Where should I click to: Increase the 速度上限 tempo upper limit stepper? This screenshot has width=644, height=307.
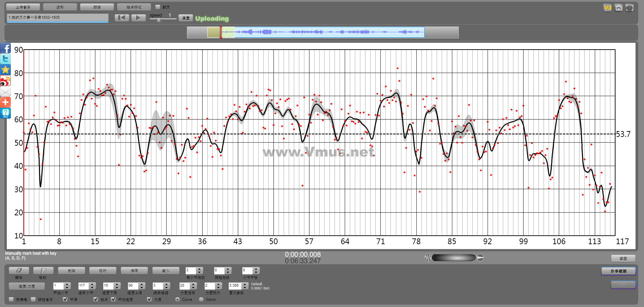pyautogui.click(x=142, y=284)
